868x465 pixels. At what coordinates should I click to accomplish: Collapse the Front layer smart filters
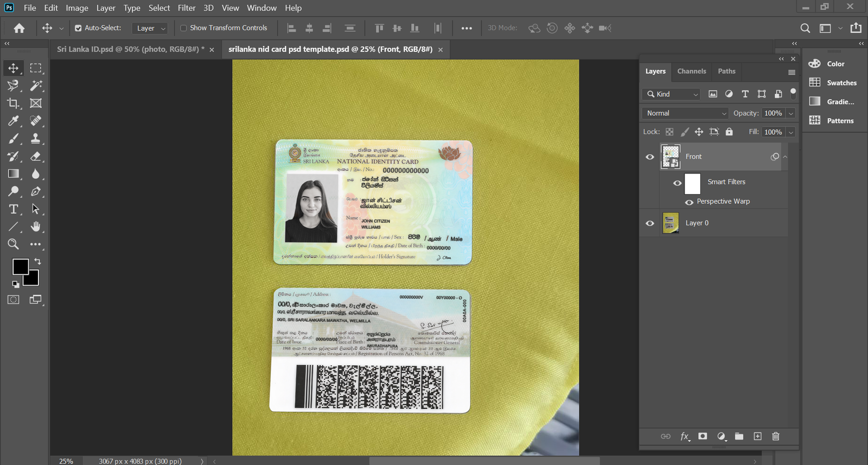click(x=785, y=157)
